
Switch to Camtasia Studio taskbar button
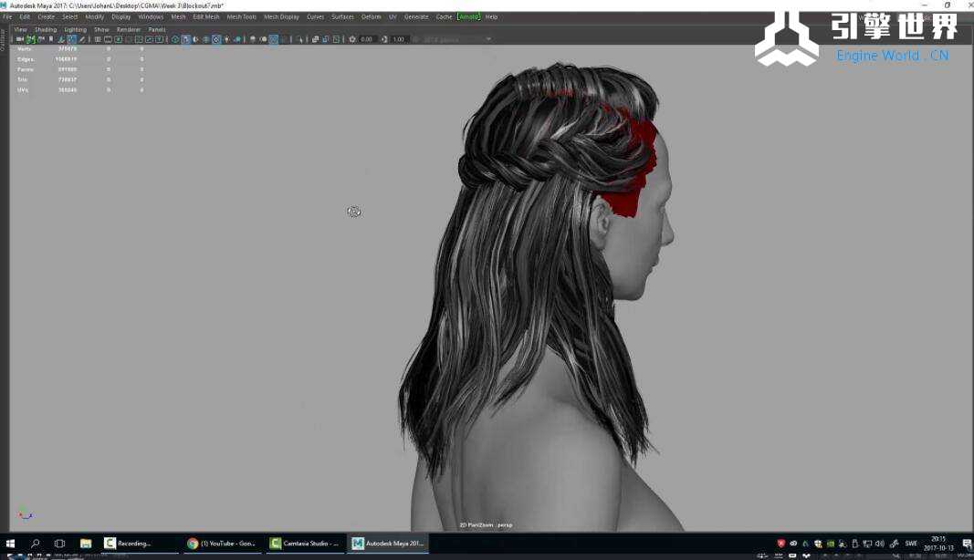(305, 544)
